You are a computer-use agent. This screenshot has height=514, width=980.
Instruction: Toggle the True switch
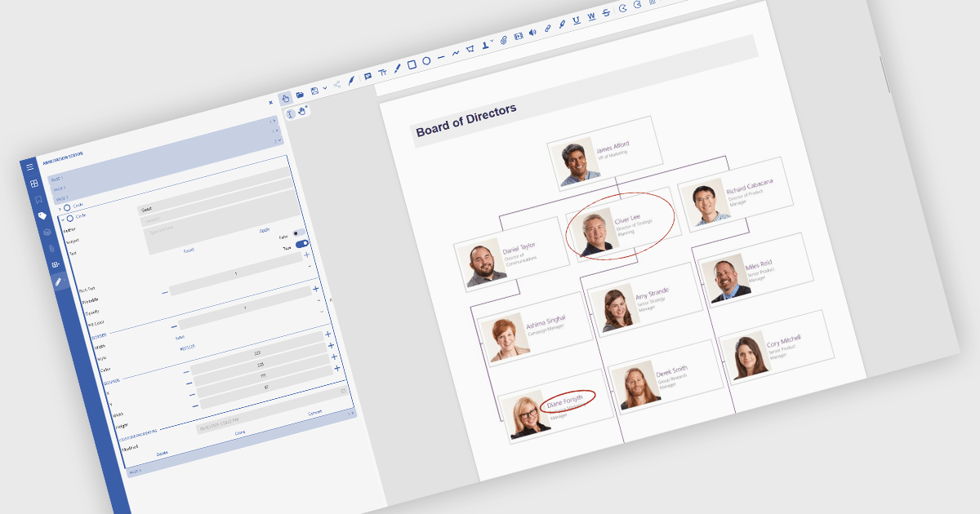(303, 244)
